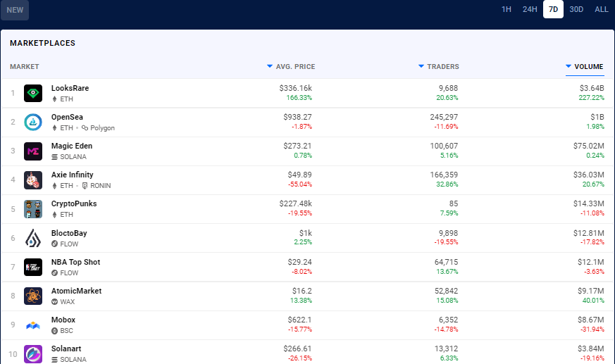Click Solanart traders count 13,312
615x364 pixels.
[446, 349]
